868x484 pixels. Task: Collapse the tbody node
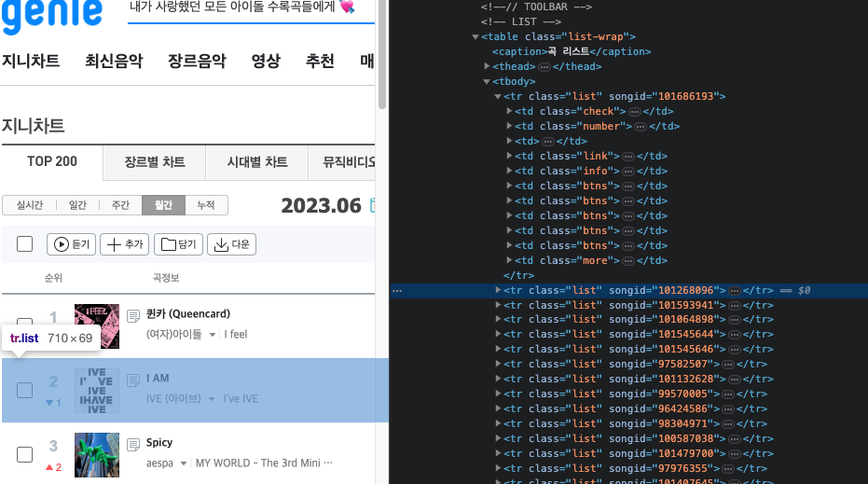pos(487,81)
